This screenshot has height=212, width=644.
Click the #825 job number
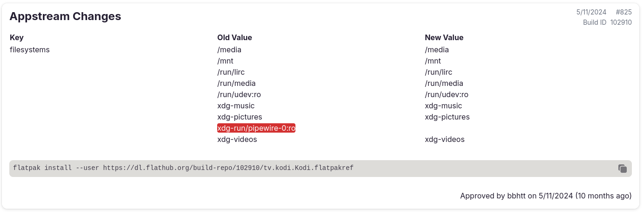(x=623, y=12)
